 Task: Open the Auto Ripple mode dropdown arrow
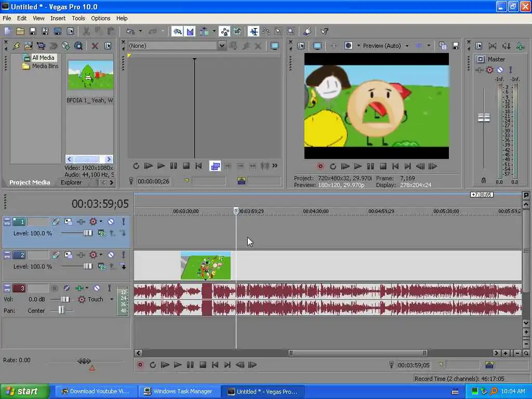[x=214, y=32]
